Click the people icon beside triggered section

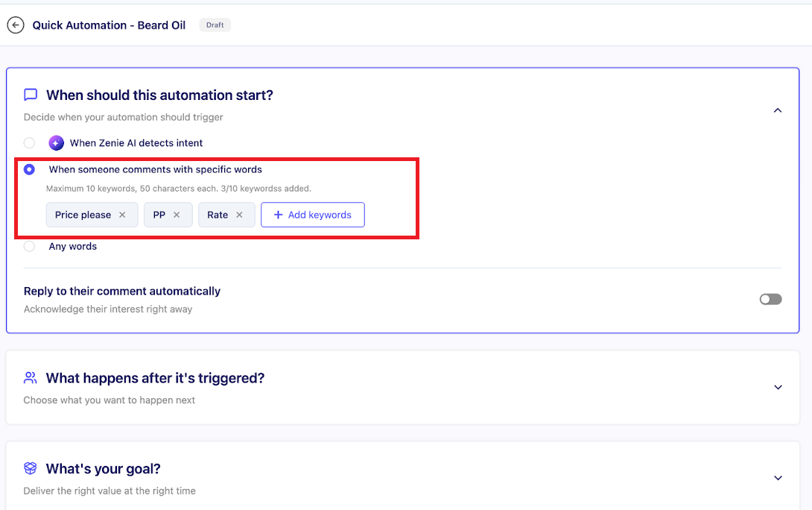click(31, 378)
